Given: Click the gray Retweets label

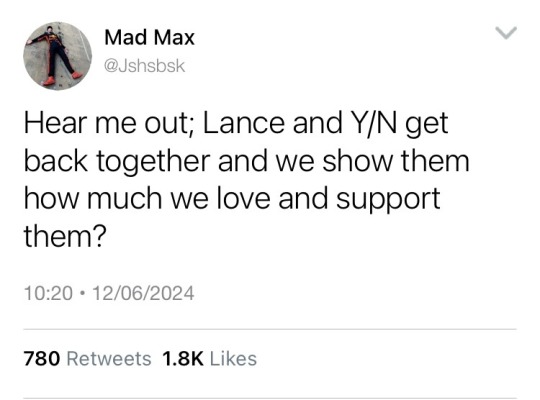Looking at the screenshot, I should point(109,359).
